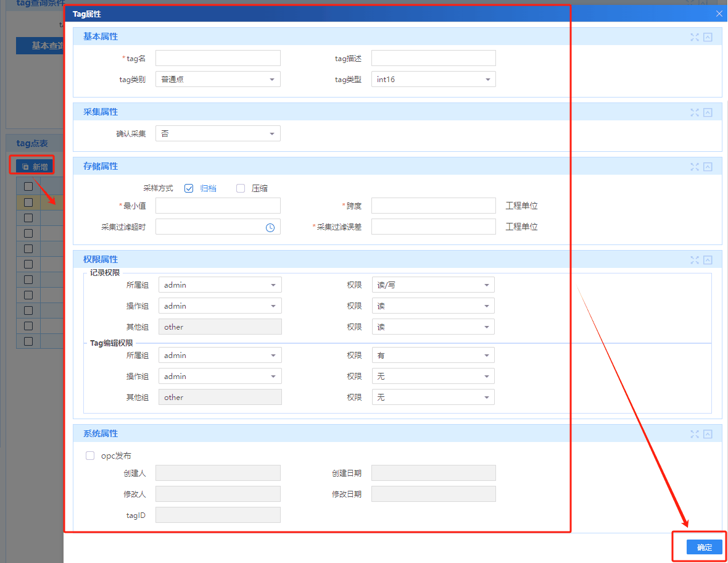Uncheck the 归档 sampling checkbox
This screenshot has width=728, height=563.
[x=189, y=188]
